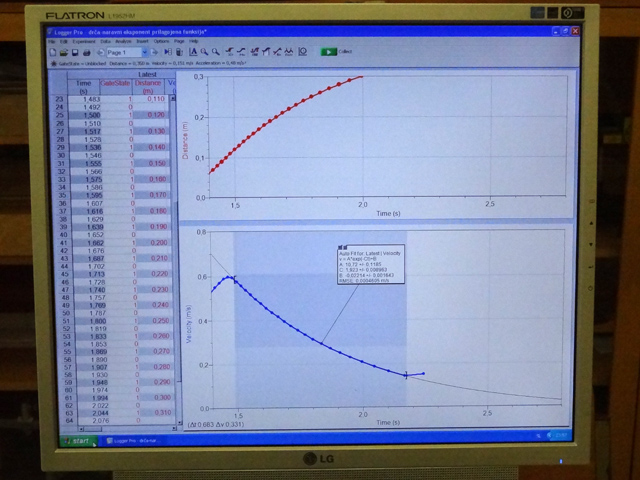This screenshot has width=640, height=480.
Task: Click the top graph Time (s) axis label
Action: 388,213
